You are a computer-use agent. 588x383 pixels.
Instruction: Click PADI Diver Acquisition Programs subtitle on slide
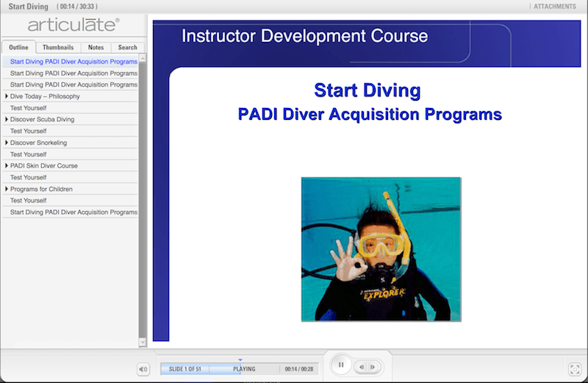tap(370, 115)
